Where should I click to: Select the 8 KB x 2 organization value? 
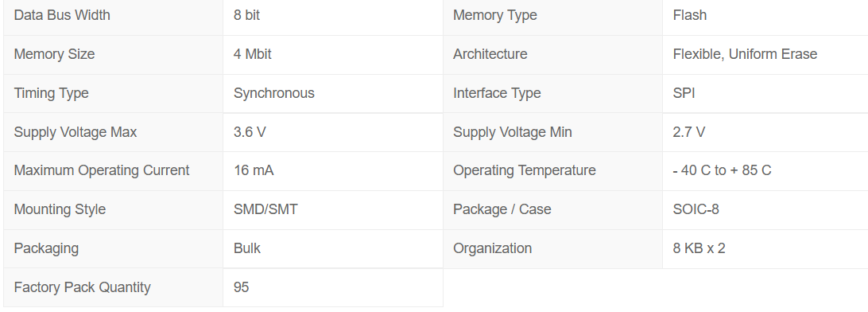[699, 248]
